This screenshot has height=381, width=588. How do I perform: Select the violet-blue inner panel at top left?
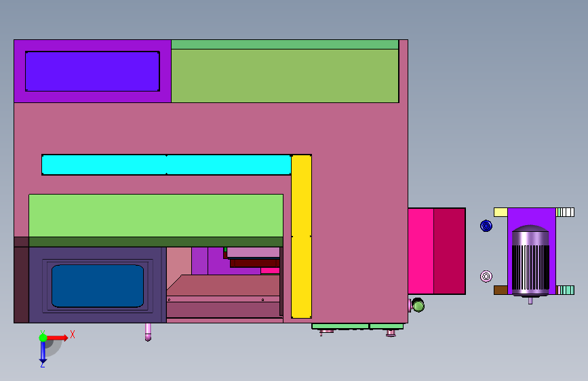tap(92, 71)
